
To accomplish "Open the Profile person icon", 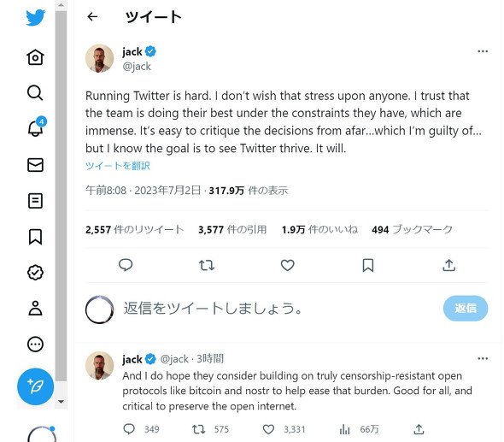I will 35,308.
